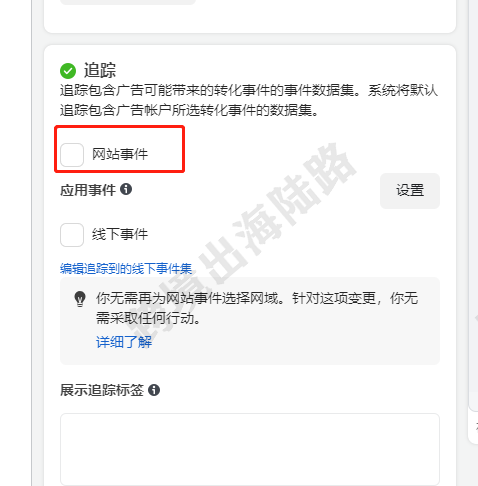Click the lightbulb tip icon

(80, 299)
